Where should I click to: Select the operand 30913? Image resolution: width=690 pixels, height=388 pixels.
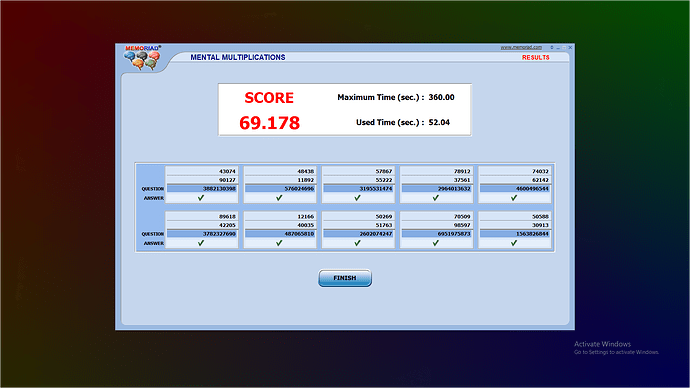[540, 225]
